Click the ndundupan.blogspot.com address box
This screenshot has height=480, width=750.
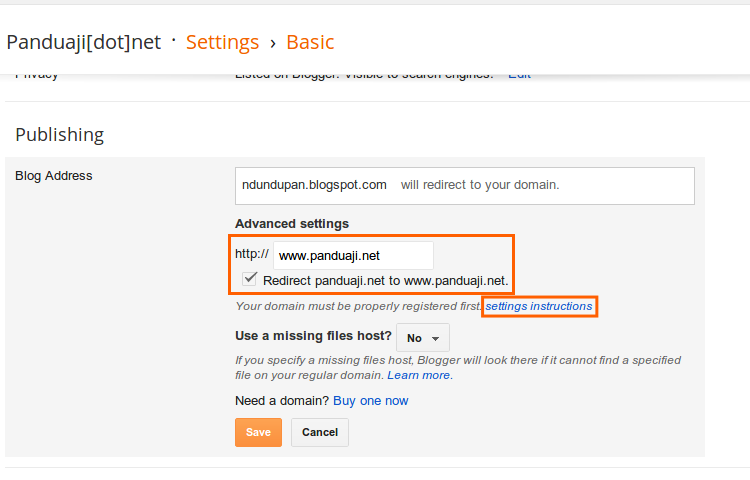(464, 186)
